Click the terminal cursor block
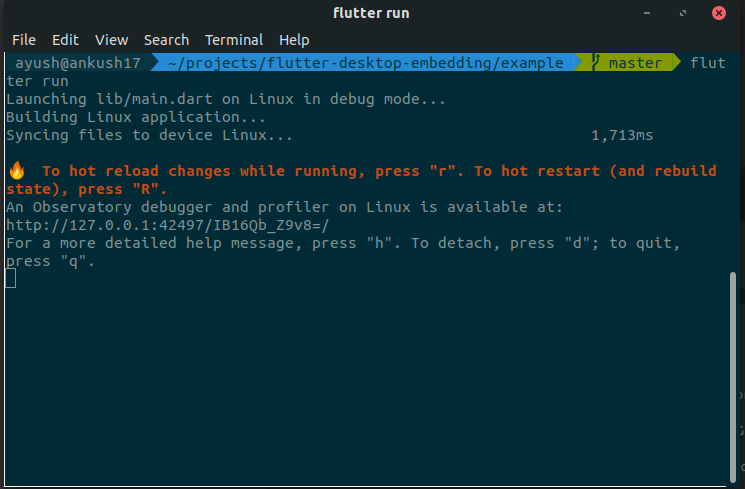 [x=10, y=278]
